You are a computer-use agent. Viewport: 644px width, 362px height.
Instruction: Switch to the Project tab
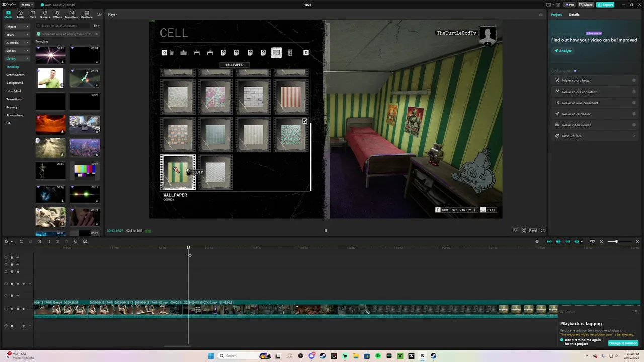click(x=556, y=15)
